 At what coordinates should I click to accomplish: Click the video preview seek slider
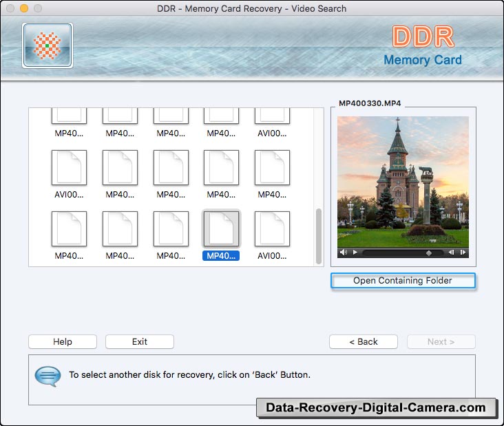pos(403,253)
